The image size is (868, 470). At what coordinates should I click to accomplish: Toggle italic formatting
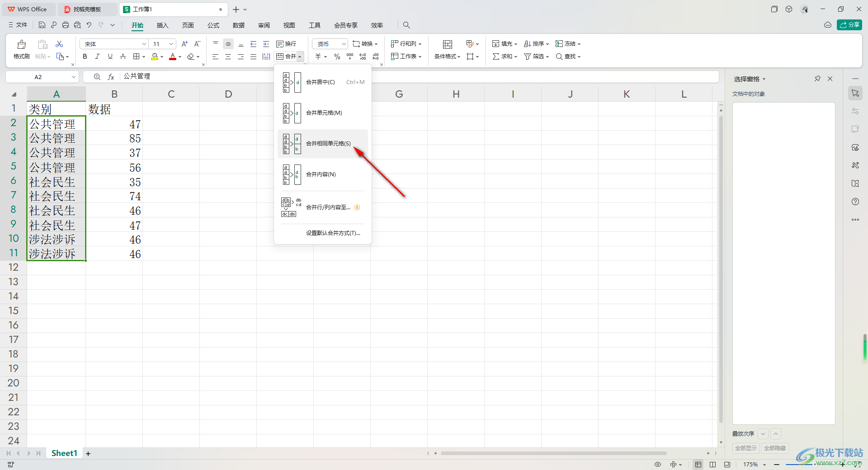tap(97, 56)
